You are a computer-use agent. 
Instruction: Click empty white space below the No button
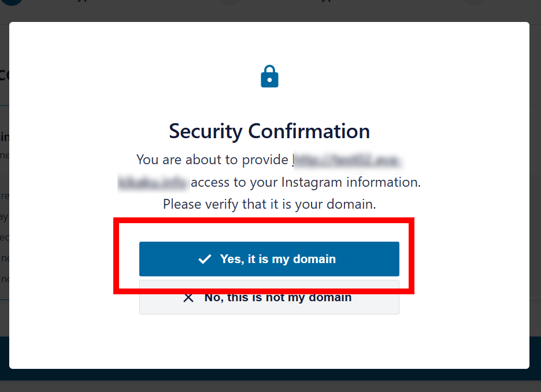point(269,341)
